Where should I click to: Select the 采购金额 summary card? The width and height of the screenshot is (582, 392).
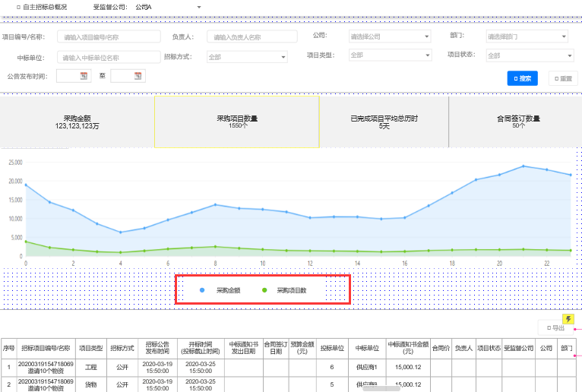click(77, 122)
